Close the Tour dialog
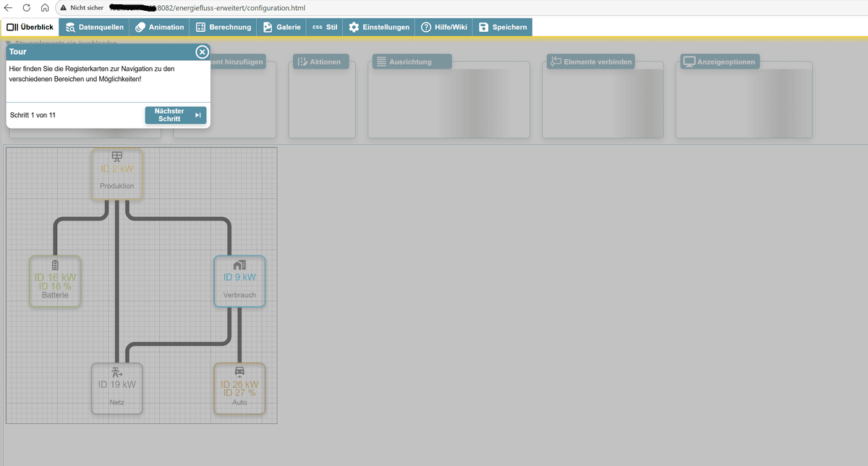The height and width of the screenshot is (466, 868). tap(201, 51)
